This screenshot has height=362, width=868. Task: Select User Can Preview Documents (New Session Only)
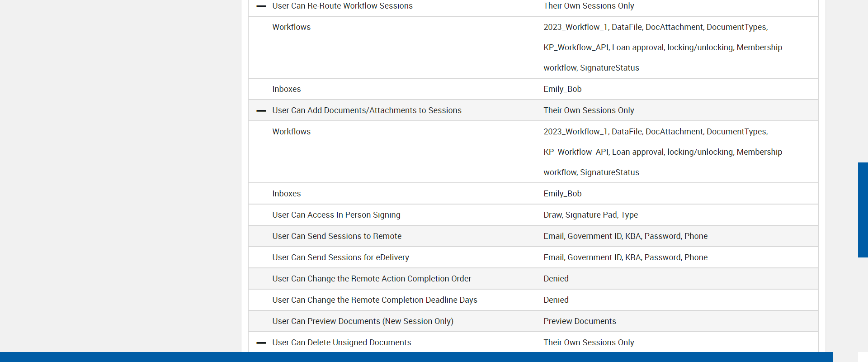(x=363, y=321)
